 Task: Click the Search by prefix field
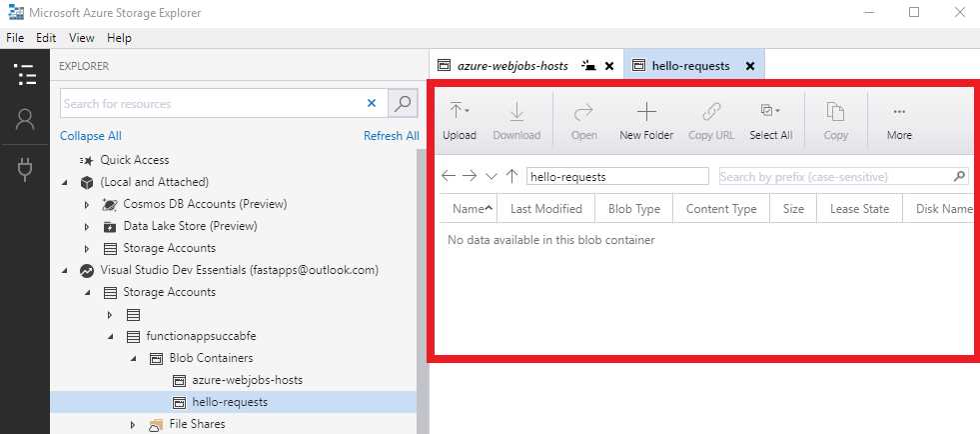(x=835, y=176)
